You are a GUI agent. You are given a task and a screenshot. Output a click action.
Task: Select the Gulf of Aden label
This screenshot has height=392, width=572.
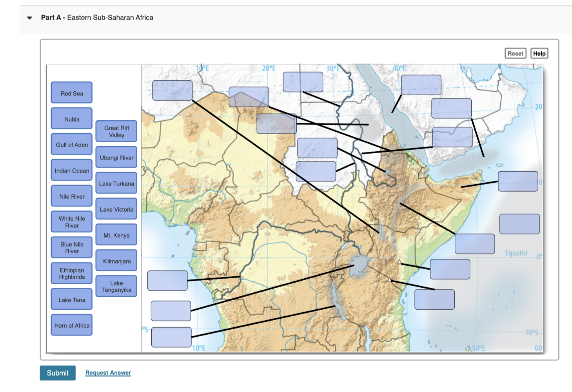(71, 144)
